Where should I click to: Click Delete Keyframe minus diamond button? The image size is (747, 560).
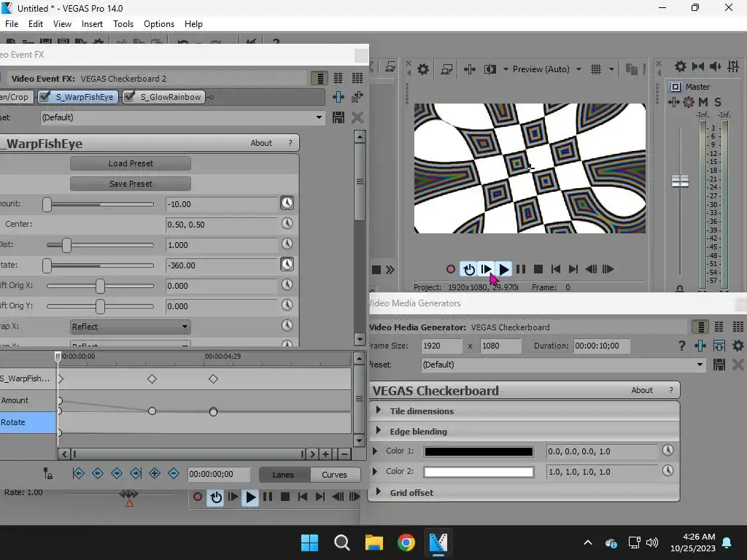pyautogui.click(x=174, y=473)
